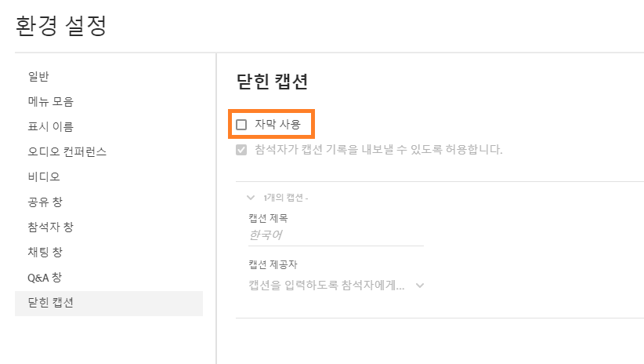This screenshot has height=364, width=644.
Task: Open the 캡션 제공자 dropdown
Action: [337, 285]
